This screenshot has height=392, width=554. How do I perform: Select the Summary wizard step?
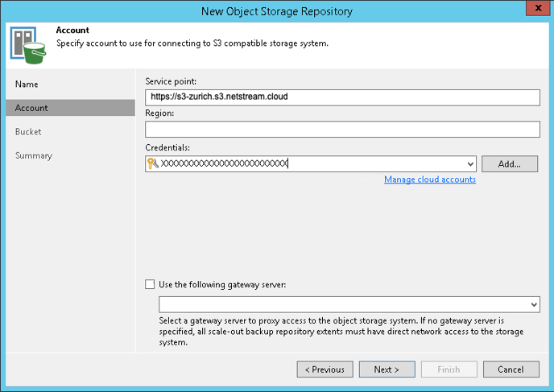point(34,155)
